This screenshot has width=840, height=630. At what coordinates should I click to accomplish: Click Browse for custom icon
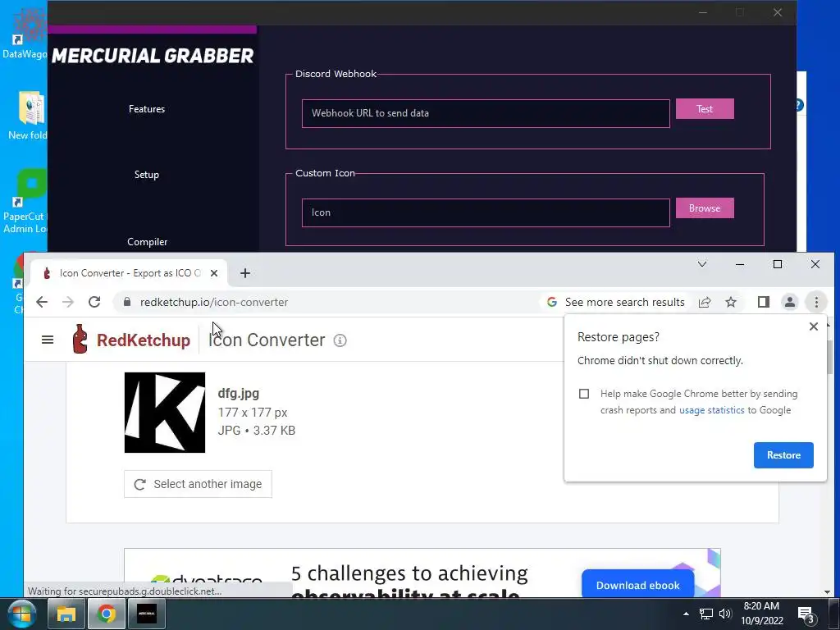[705, 208]
